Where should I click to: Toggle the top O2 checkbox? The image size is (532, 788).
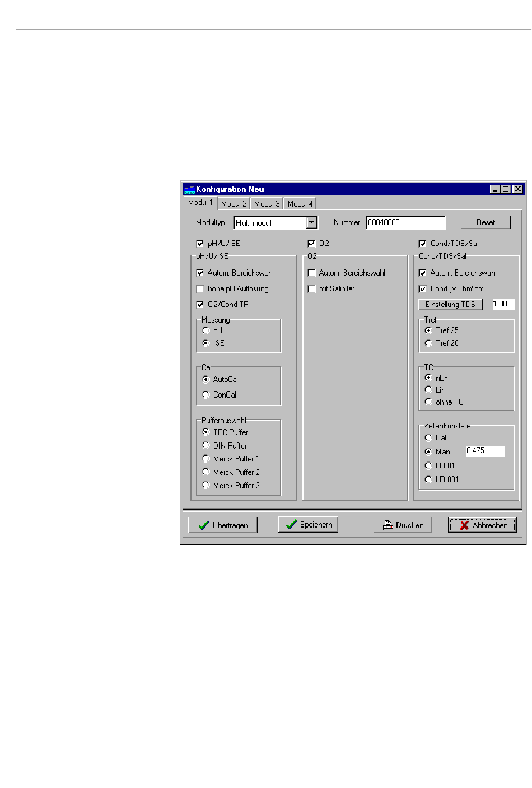pos(311,244)
